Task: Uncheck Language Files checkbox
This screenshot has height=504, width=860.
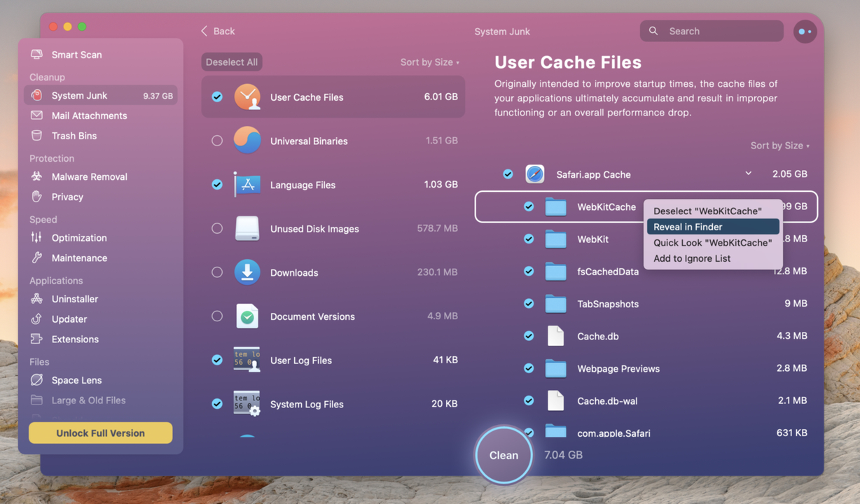Action: [x=217, y=185]
